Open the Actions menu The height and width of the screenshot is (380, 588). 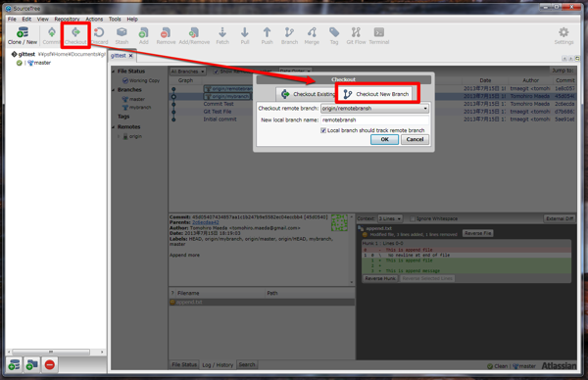click(94, 20)
